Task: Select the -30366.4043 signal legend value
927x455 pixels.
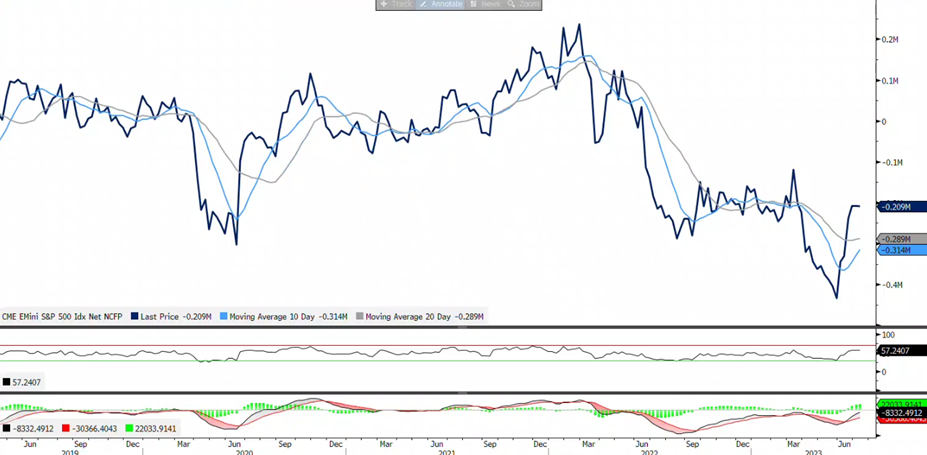Action: point(96,429)
